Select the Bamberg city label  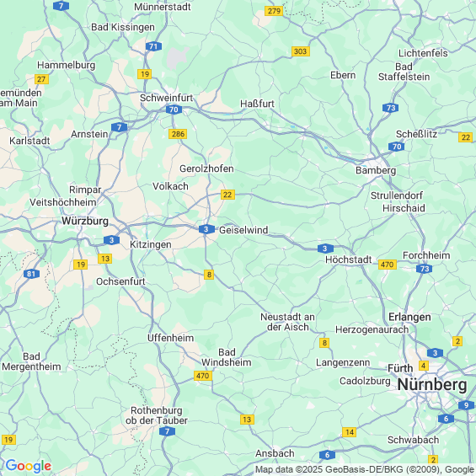click(x=376, y=170)
